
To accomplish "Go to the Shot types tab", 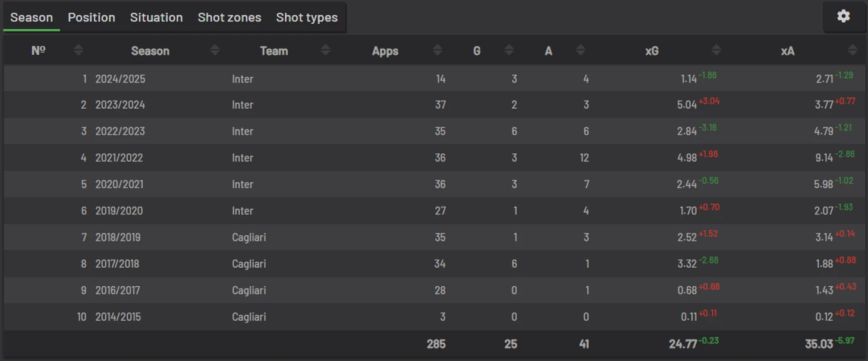I will [x=307, y=17].
